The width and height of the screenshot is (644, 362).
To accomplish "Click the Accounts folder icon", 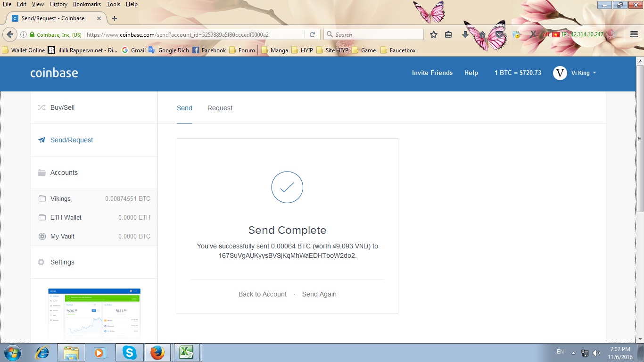I will tap(41, 173).
